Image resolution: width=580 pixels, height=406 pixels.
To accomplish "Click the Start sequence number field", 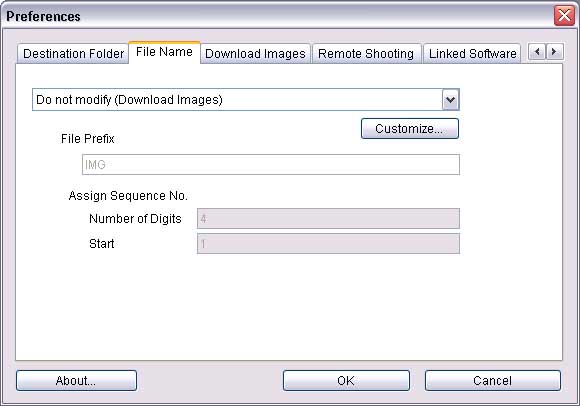I will (x=328, y=243).
